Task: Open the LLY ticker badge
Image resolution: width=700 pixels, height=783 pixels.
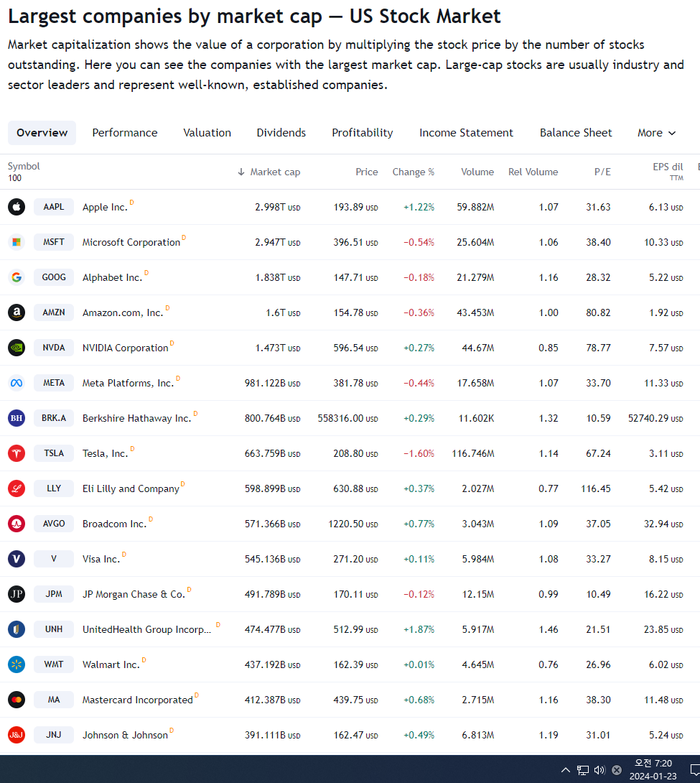Action: [x=54, y=488]
